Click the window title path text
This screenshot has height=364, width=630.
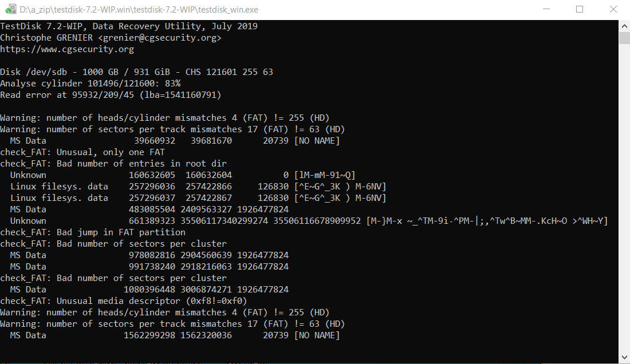(139, 9)
